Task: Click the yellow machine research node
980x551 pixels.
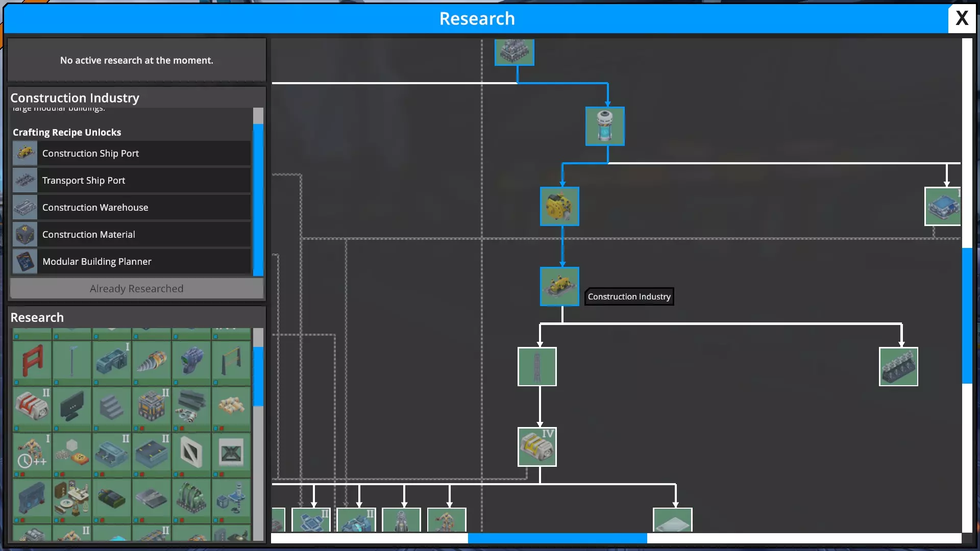Action: click(559, 206)
